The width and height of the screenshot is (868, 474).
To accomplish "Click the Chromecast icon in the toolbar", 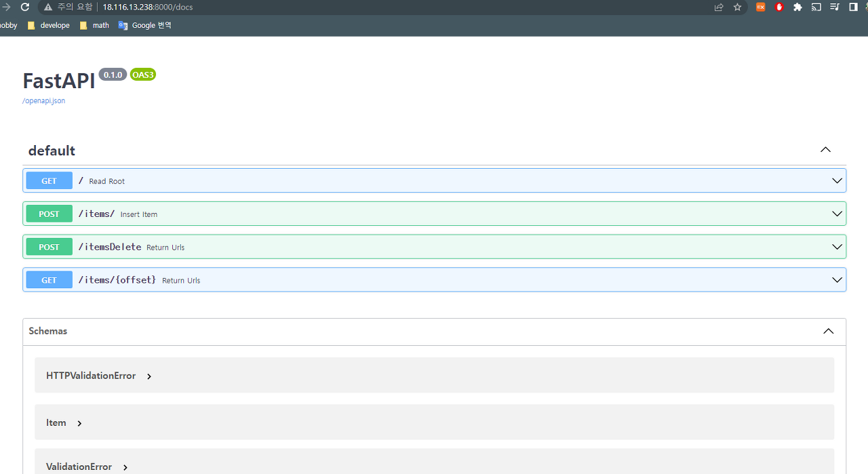I will pyautogui.click(x=816, y=7).
